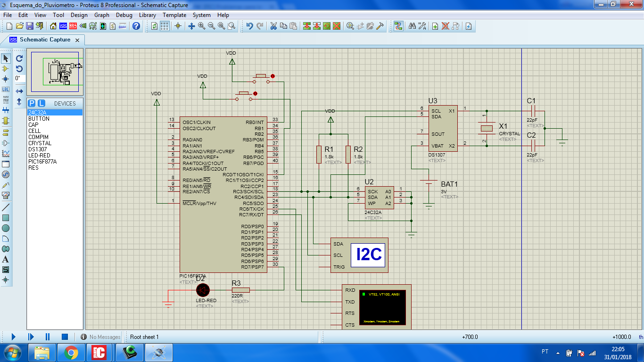Open the Design menu
The image size is (644, 362).
pyautogui.click(x=79, y=15)
